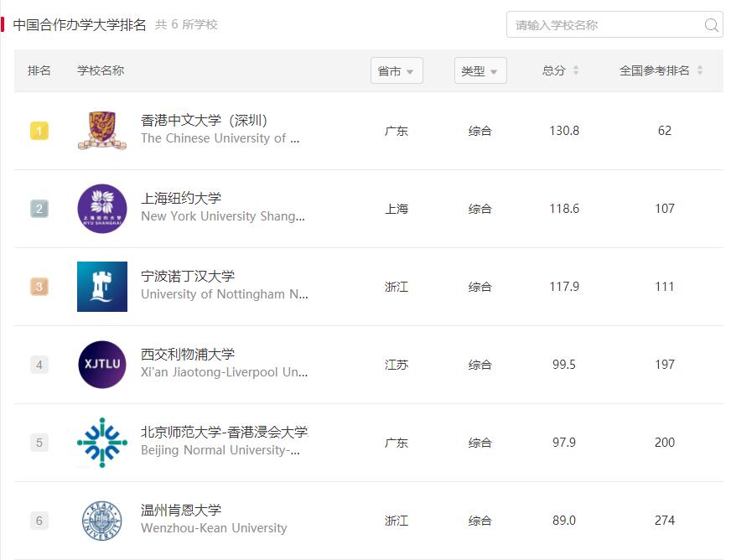Click the XJTLU round logo
731x560 pixels.
[x=102, y=364]
